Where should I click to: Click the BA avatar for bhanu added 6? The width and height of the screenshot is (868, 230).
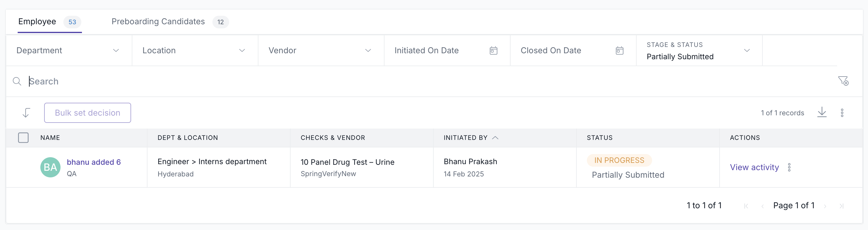(50, 167)
